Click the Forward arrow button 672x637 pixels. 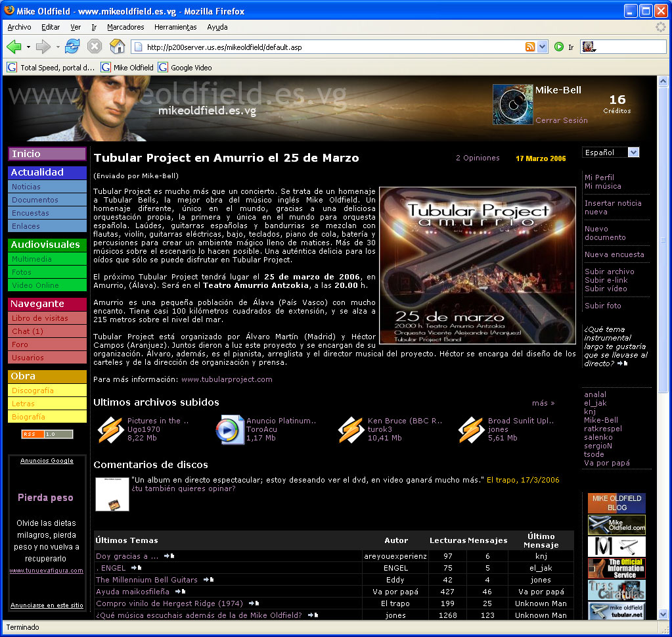(43, 46)
